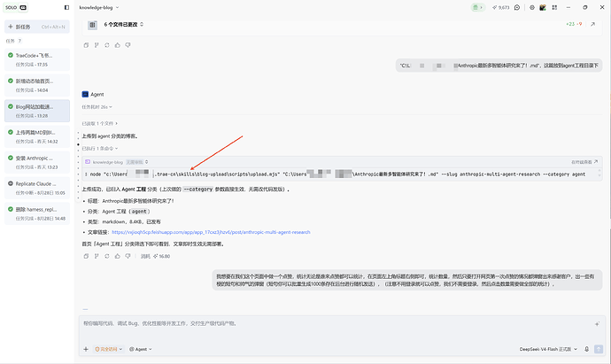Screen dimensions: 611x364
Task: Open the interrupted Replicate Claude task
Action: click(x=37, y=188)
